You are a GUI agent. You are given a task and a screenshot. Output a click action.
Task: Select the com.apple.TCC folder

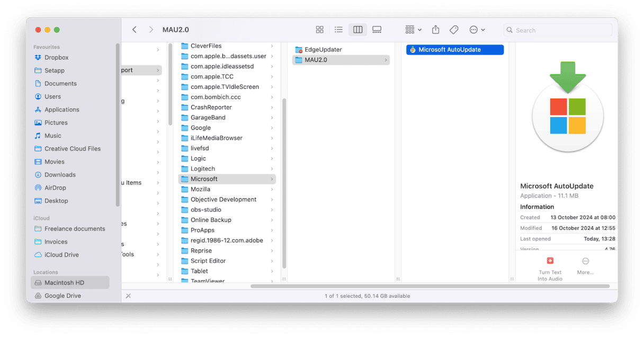tap(227, 77)
